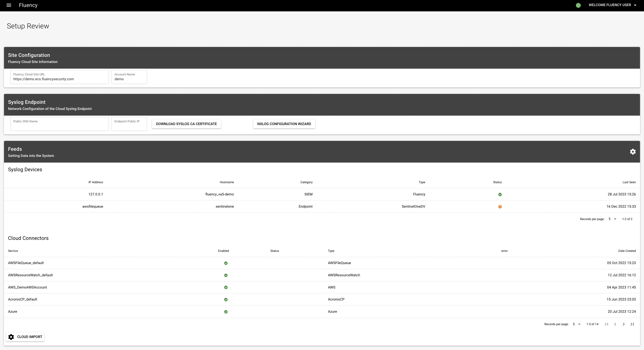Screen dimensions: 644x350
Task: Click Download Syslog CA Certificate button
Action: click(x=186, y=124)
